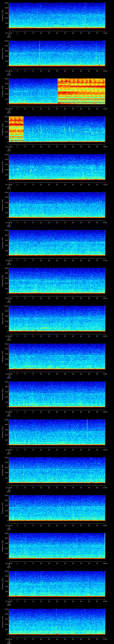This screenshot has height=644, width=114.
Task: Click the 27:00 end time label
Action: tap(105, 487)
